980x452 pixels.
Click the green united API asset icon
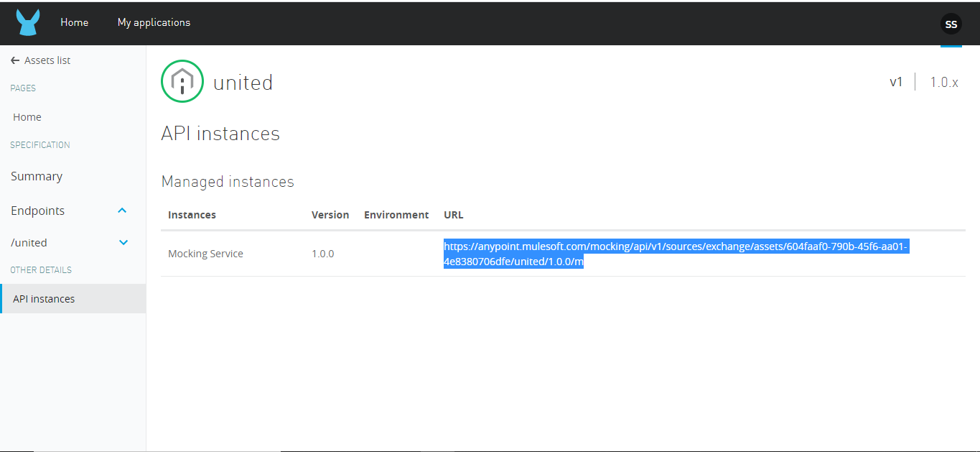coord(182,82)
